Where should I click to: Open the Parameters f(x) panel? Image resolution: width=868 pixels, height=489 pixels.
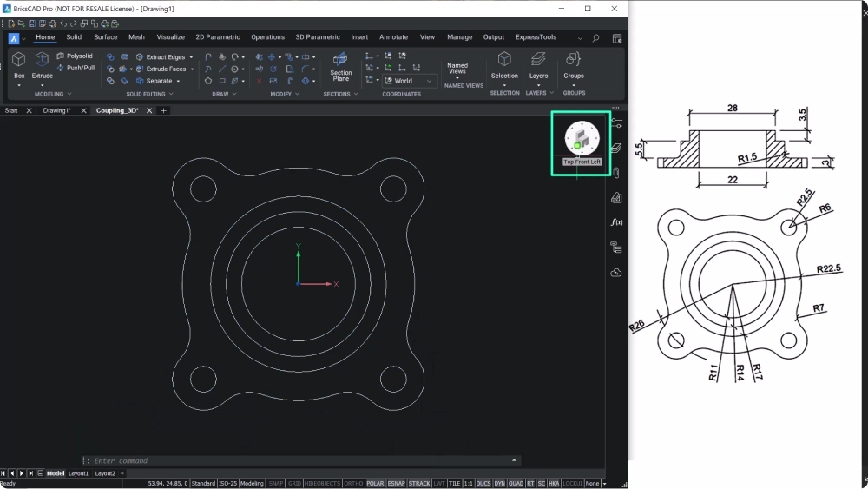[x=616, y=222]
